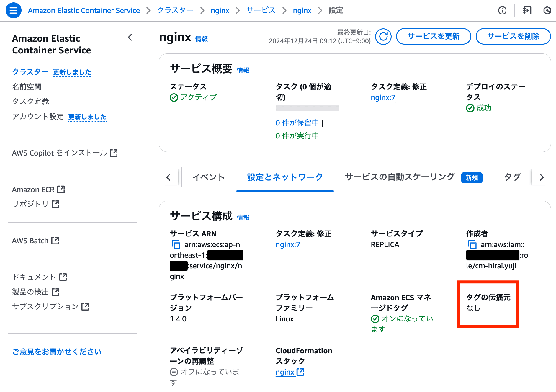
Task: Click the サービスを更新 button
Action: point(434,36)
